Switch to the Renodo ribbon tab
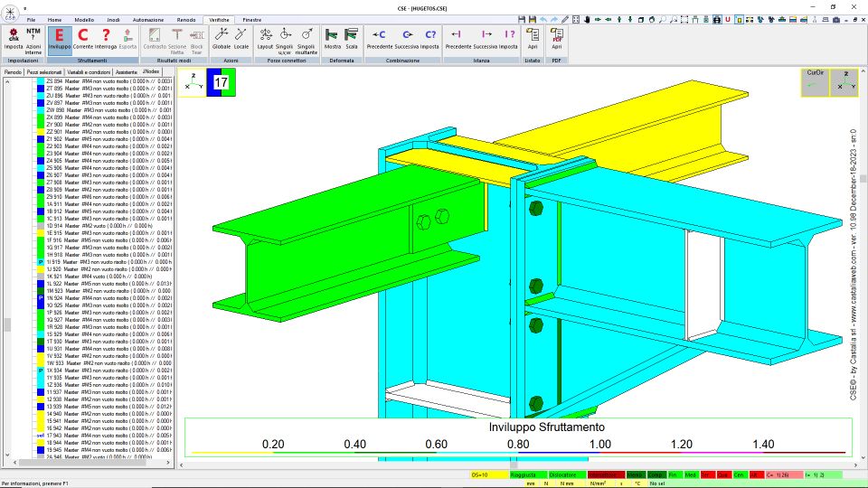 coord(186,20)
